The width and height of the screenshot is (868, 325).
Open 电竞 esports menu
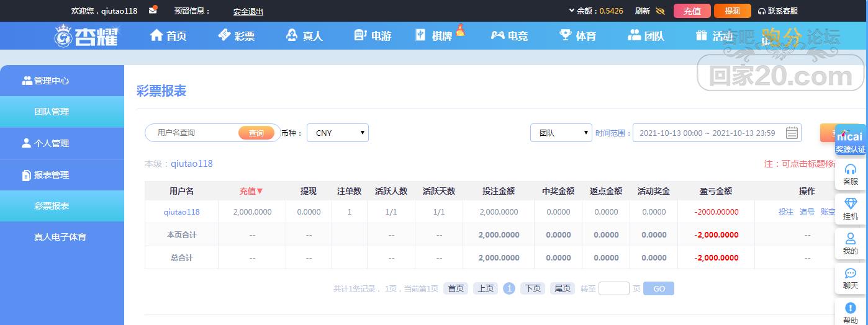click(509, 36)
